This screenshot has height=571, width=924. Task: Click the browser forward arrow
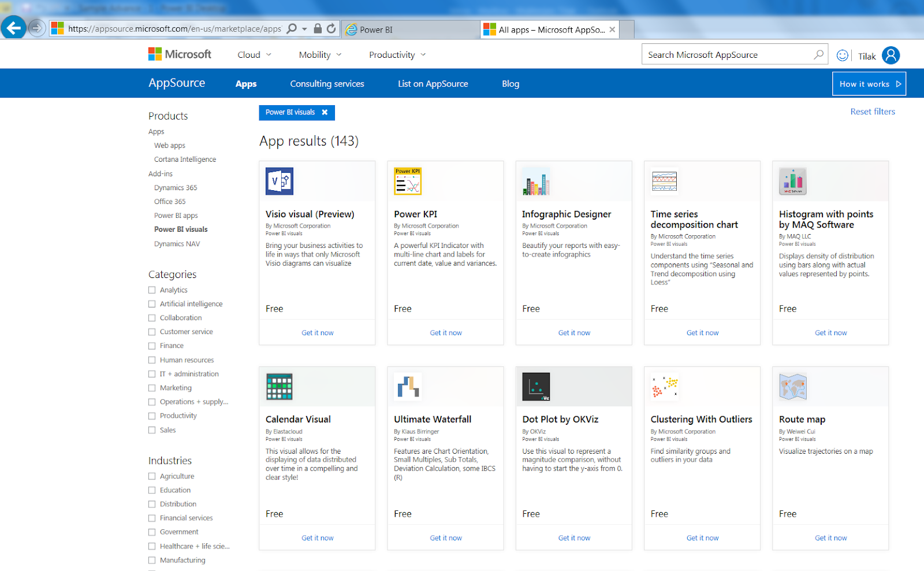point(37,28)
